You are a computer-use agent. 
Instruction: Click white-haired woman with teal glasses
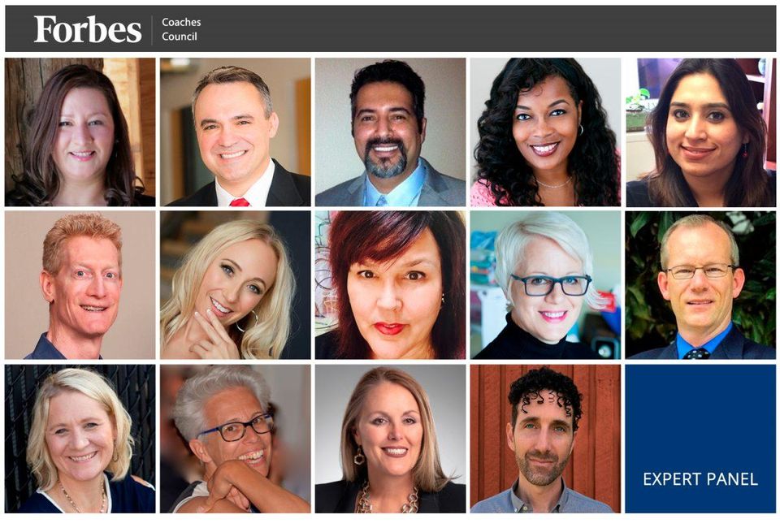[x=546, y=285]
